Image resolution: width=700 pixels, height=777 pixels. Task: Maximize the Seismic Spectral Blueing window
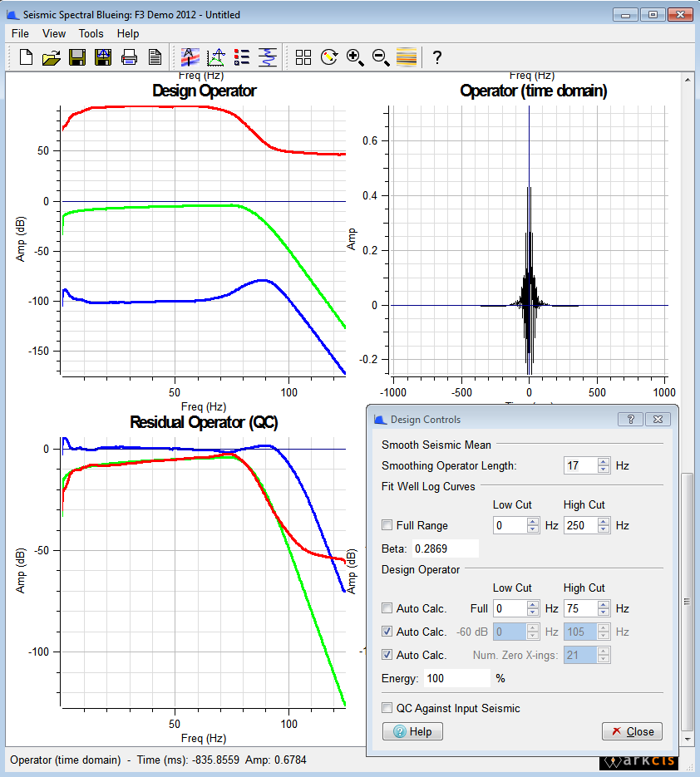(x=653, y=15)
